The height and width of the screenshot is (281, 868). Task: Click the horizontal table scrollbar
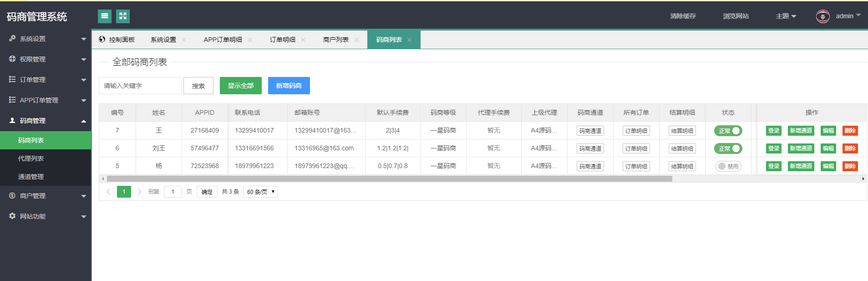pyautogui.click(x=389, y=179)
